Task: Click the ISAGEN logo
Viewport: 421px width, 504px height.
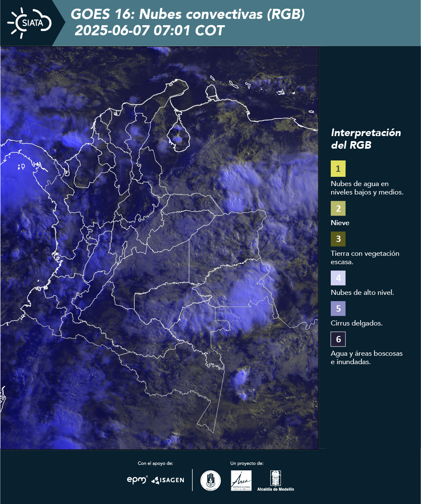Action: pyautogui.click(x=168, y=480)
